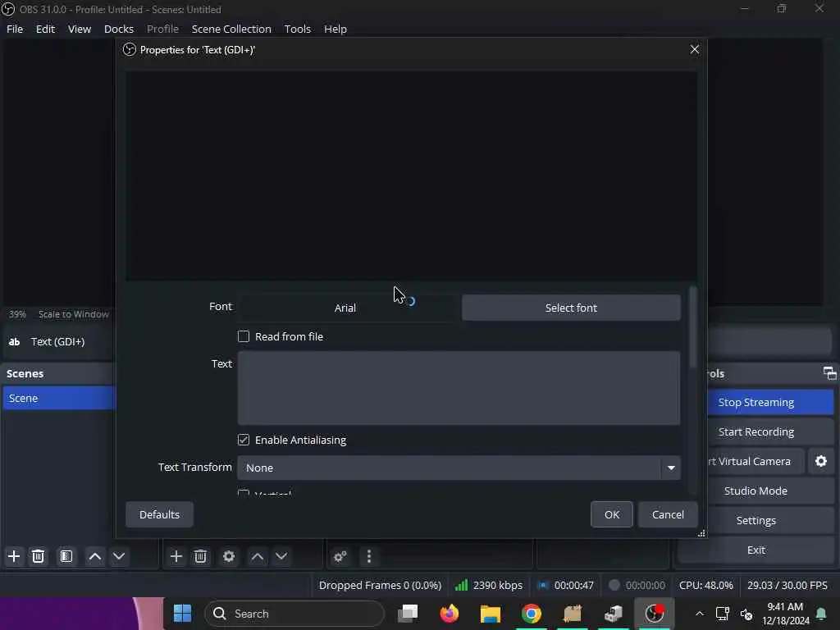
Task: Add a new scene with plus icon
Action: click(14, 556)
